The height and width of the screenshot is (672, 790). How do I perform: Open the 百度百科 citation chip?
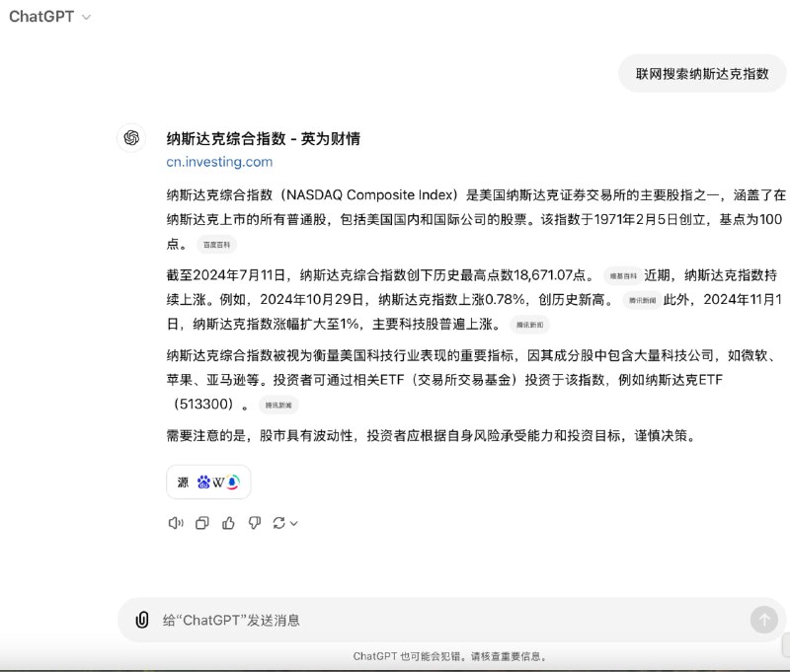point(216,245)
